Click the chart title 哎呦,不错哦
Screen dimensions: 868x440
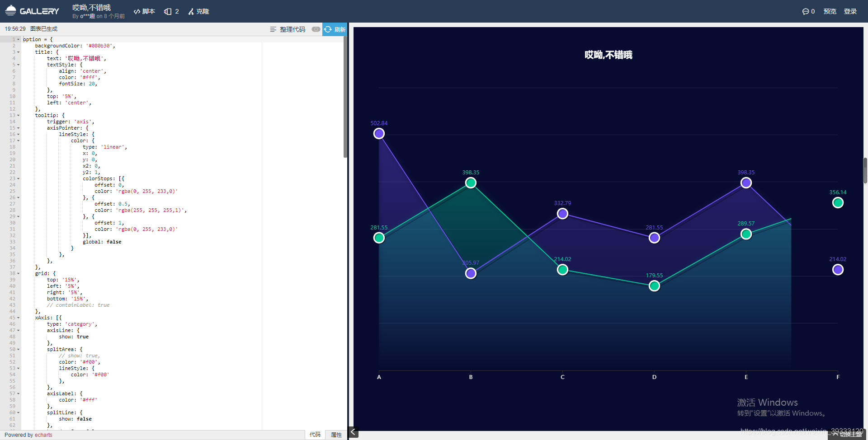pyautogui.click(x=608, y=55)
